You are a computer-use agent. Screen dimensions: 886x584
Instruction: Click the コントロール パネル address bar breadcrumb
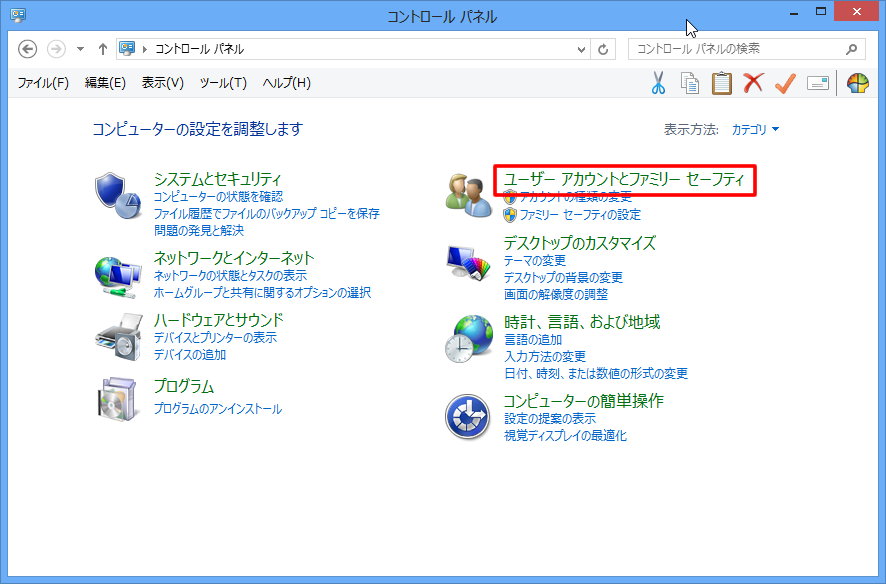[x=199, y=50]
